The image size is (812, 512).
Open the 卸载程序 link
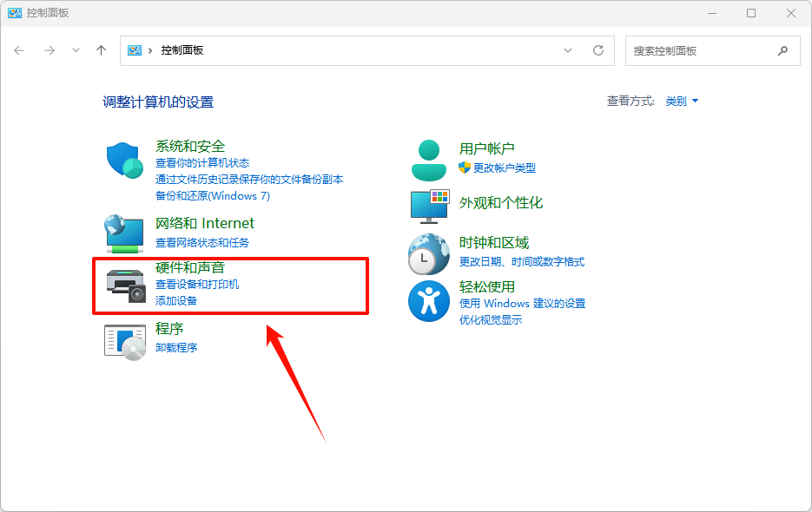(176, 347)
